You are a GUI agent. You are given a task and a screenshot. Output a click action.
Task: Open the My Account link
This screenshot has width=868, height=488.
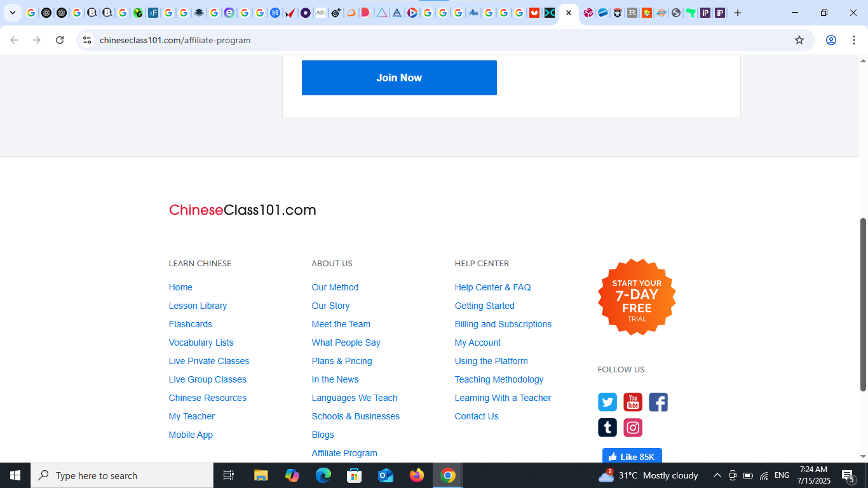(478, 342)
